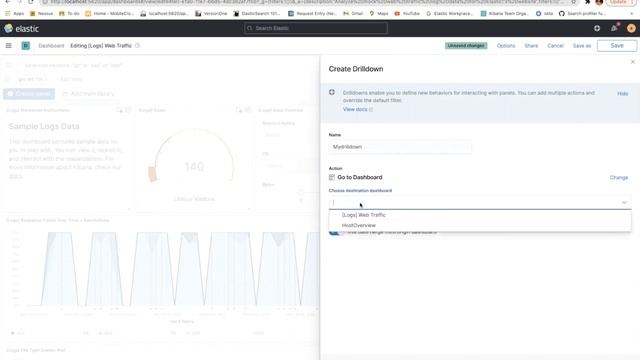Open the Apps bookmark
640x360 pixels.
pyautogui.click(x=15, y=13)
